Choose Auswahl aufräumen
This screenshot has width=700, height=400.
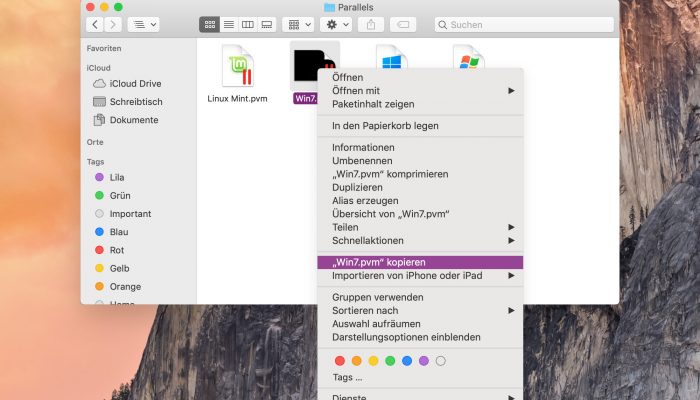[420, 324]
